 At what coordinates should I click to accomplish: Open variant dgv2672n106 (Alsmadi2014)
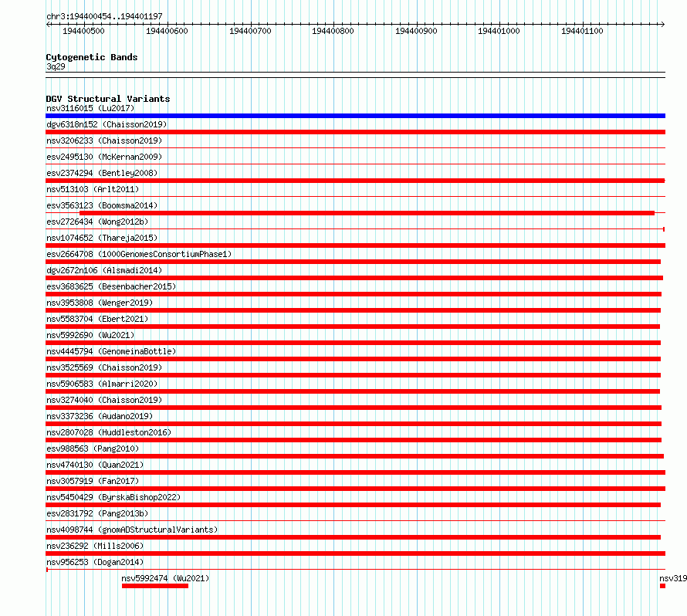coord(104,270)
